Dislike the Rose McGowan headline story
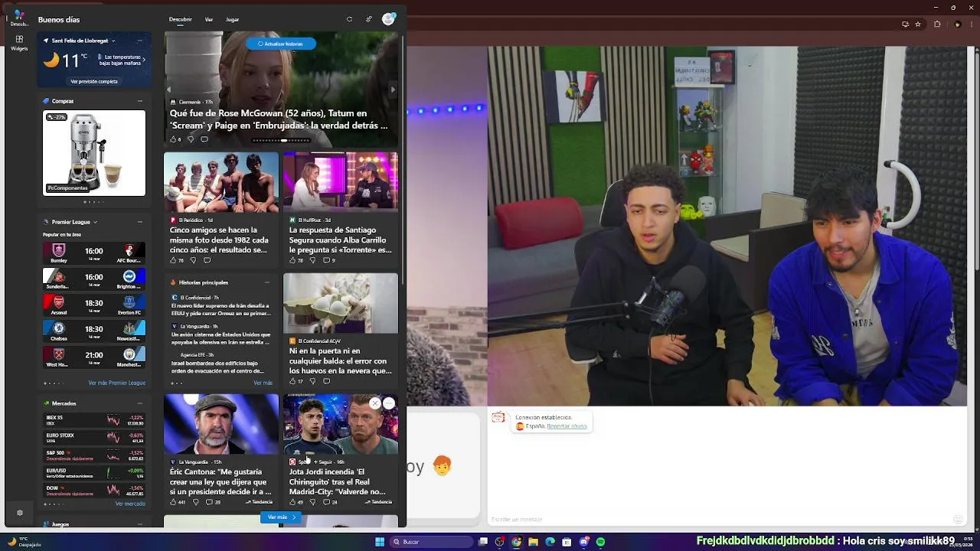Viewport: 980px width, 551px height. pos(191,139)
